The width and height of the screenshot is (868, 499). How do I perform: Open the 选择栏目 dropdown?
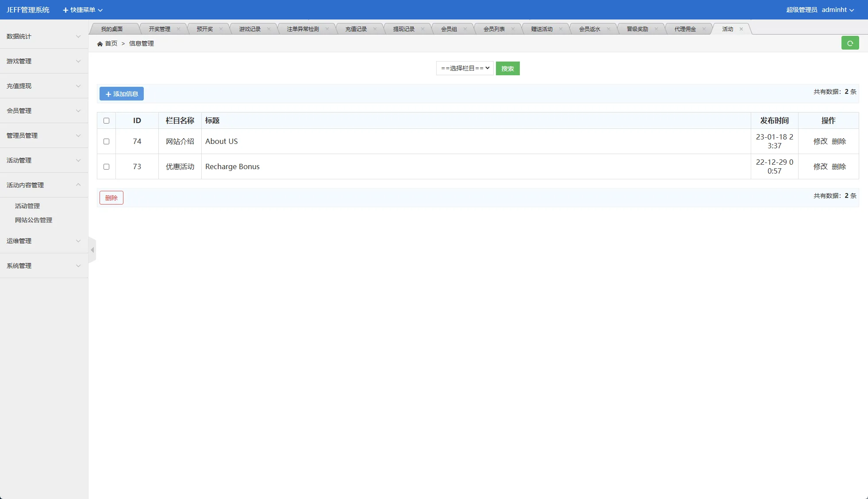click(465, 68)
